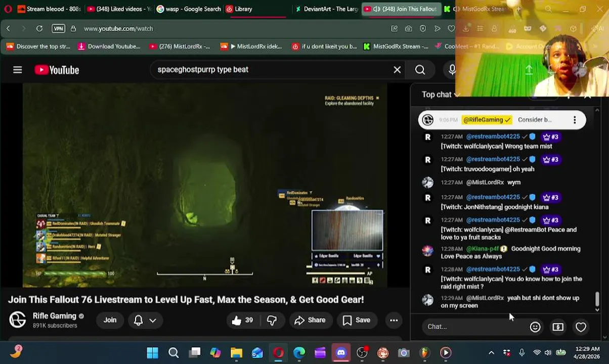Clear the search text with the X
This screenshot has width=609, height=364.
[x=397, y=70]
